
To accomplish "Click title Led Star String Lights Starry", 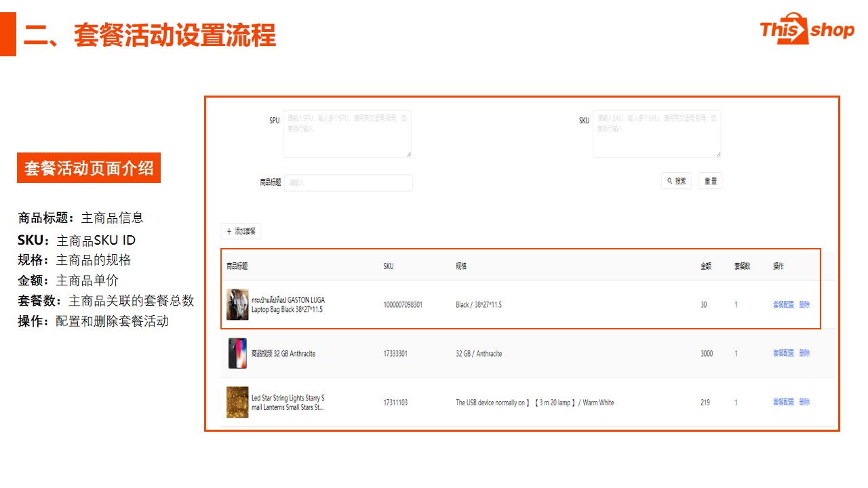I will pyautogui.click(x=288, y=403).
